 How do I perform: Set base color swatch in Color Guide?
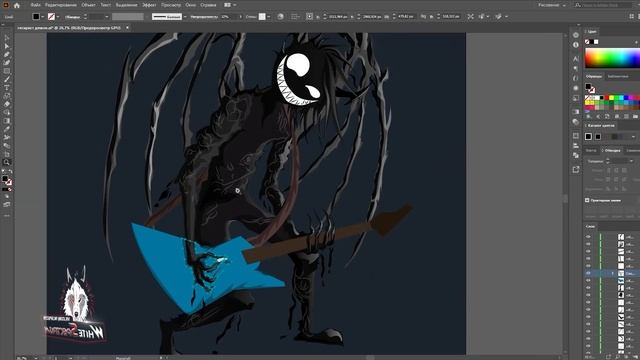(x=588, y=137)
